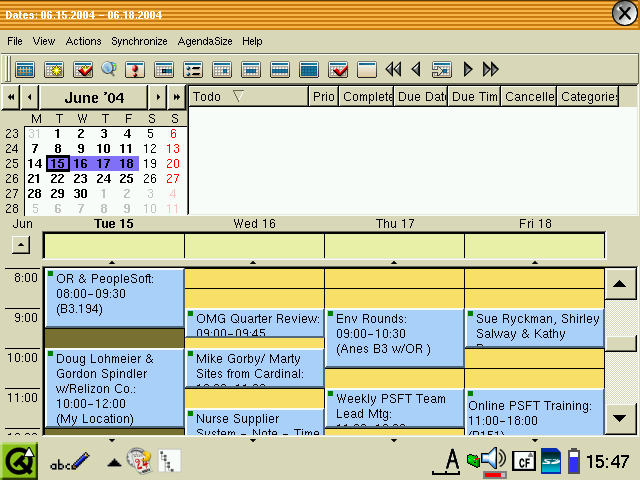Go forward one week with double-right arrow
This screenshot has height=480, width=640.
(x=491, y=69)
